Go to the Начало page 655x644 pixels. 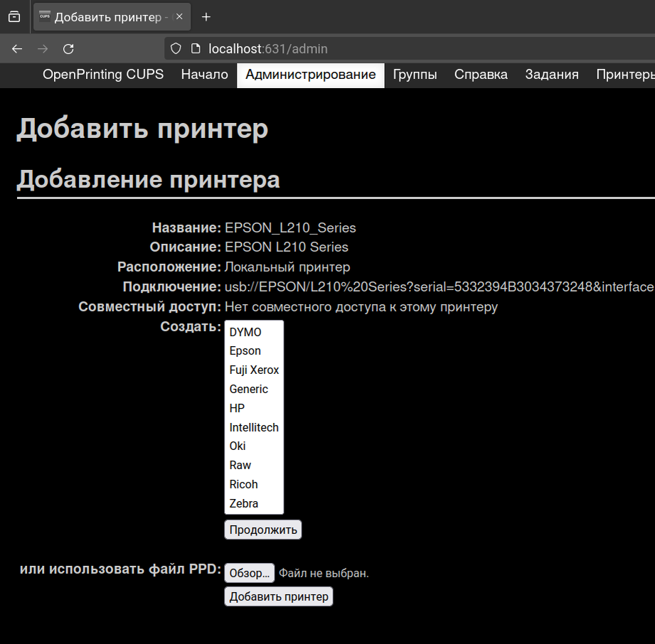[205, 75]
